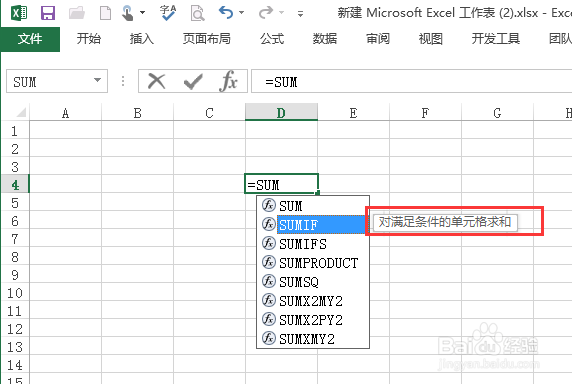
Task: Select column D header
Action: pos(281,113)
